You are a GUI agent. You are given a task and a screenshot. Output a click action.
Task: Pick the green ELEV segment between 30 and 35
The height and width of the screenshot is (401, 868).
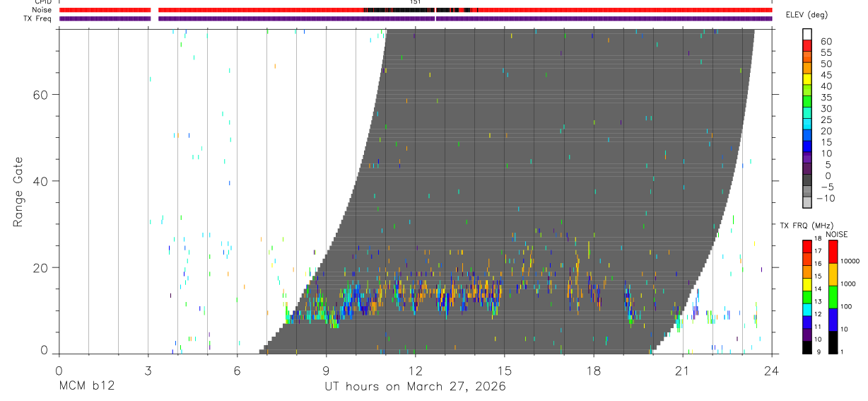coord(807,102)
